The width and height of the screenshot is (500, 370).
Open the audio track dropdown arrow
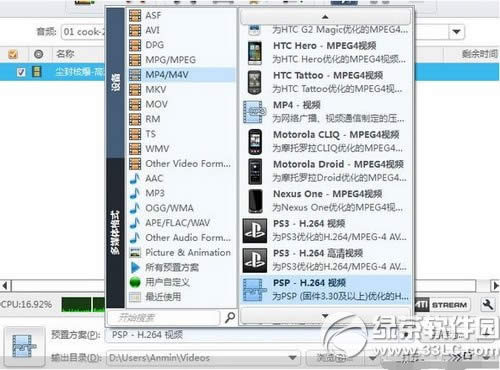tap(456, 32)
